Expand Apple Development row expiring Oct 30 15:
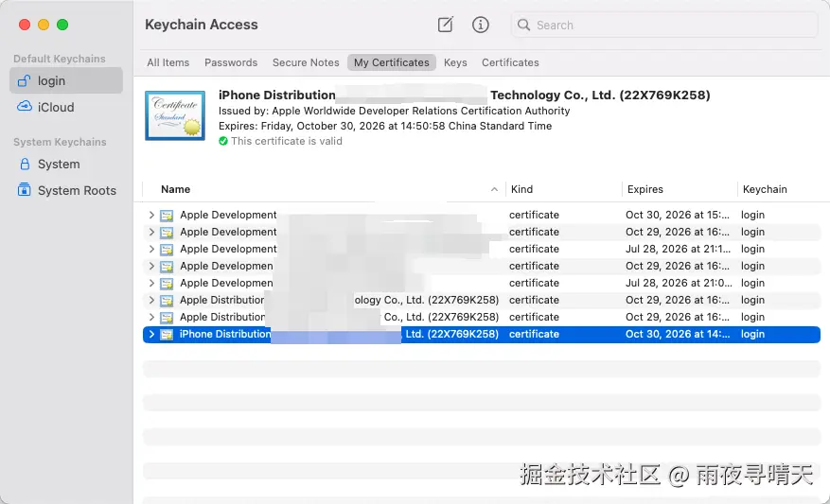 pyautogui.click(x=151, y=215)
